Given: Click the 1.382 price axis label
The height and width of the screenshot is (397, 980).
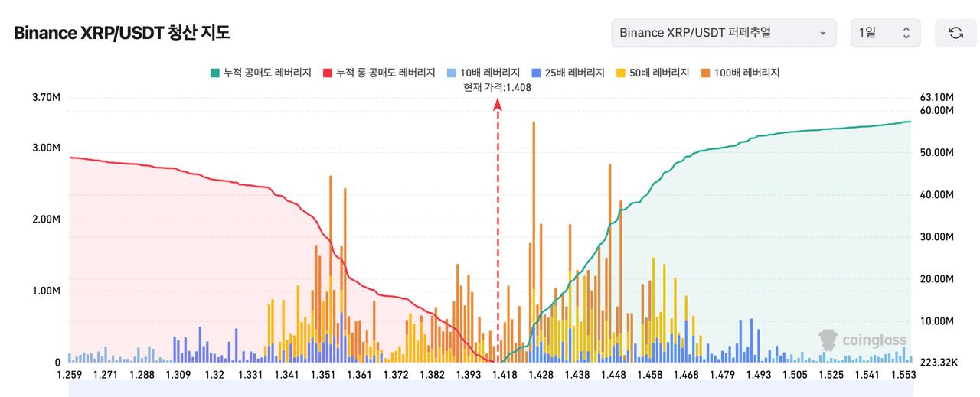Looking at the screenshot, I should 432,375.
